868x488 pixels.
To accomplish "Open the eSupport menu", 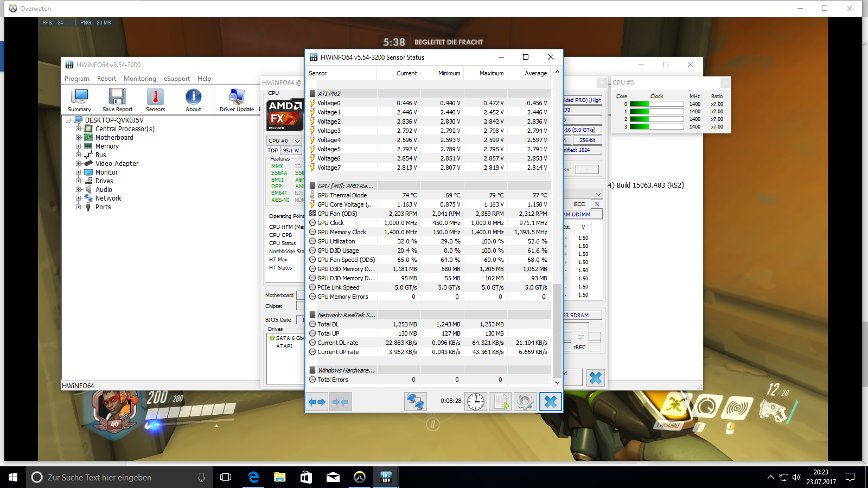I will (177, 79).
